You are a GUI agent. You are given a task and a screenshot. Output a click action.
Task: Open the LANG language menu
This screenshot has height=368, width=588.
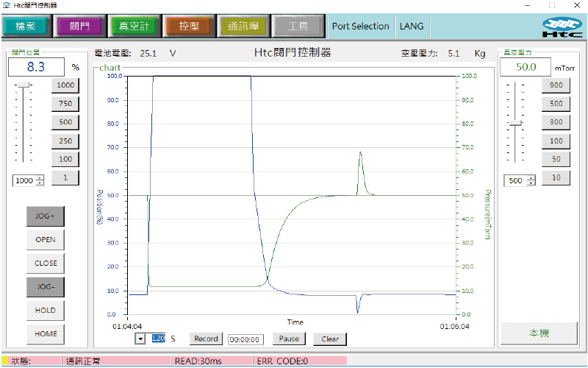tap(412, 26)
